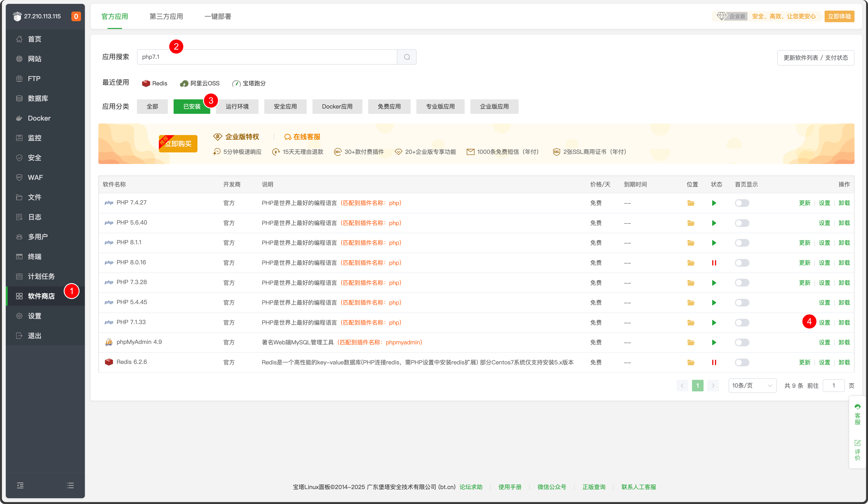This screenshot has height=504, width=868.
Task: Toggle homepage display for PHP 7.1.33
Action: [x=742, y=323]
